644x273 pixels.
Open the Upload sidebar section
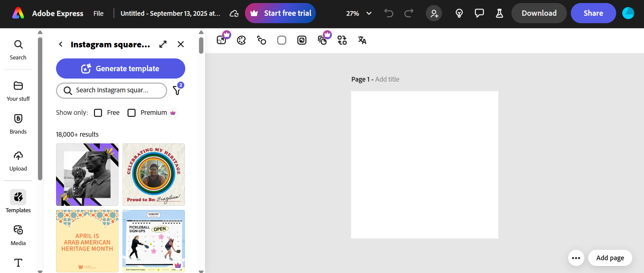pyautogui.click(x=18, y=161)
